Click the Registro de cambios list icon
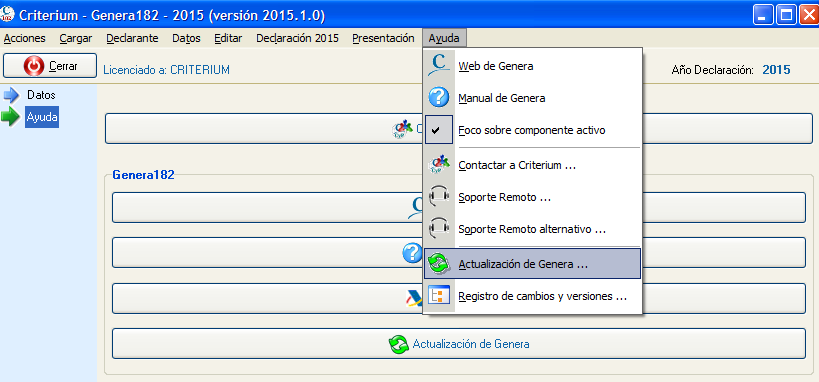Image resolution: width=819 pixels, height=382 pixels. point(439,296)
